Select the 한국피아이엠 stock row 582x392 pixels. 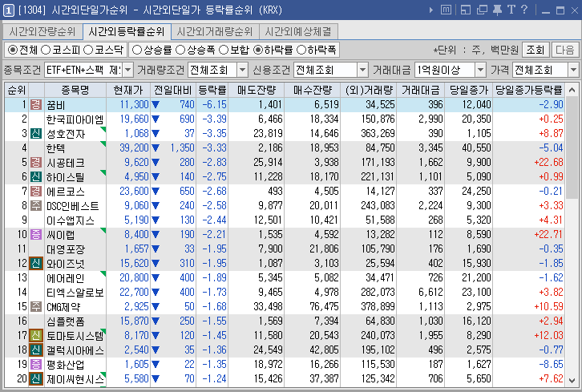tap(285, 119)
